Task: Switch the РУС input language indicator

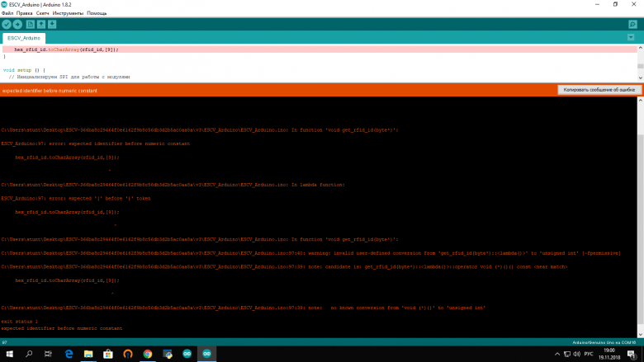Action: tap(589, 354)
